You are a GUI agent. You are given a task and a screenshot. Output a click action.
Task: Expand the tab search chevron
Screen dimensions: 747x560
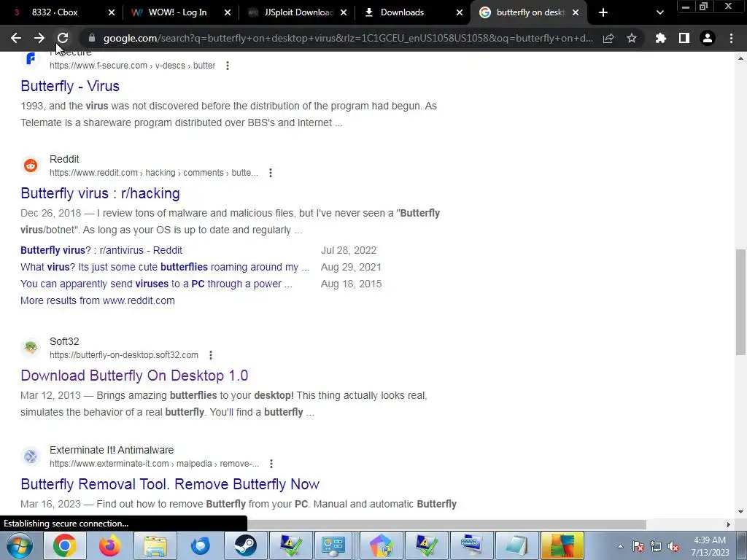pos(659,13)
